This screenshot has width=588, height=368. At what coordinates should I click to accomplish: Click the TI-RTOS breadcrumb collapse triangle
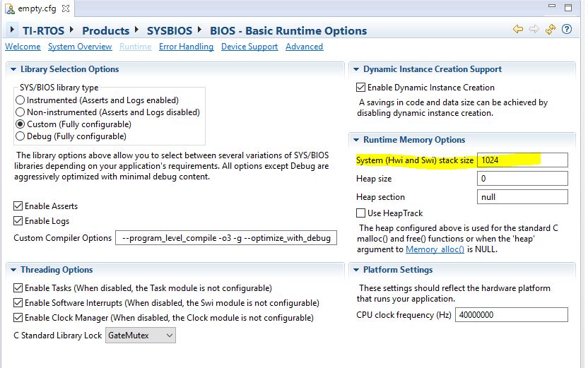(11, 31)
